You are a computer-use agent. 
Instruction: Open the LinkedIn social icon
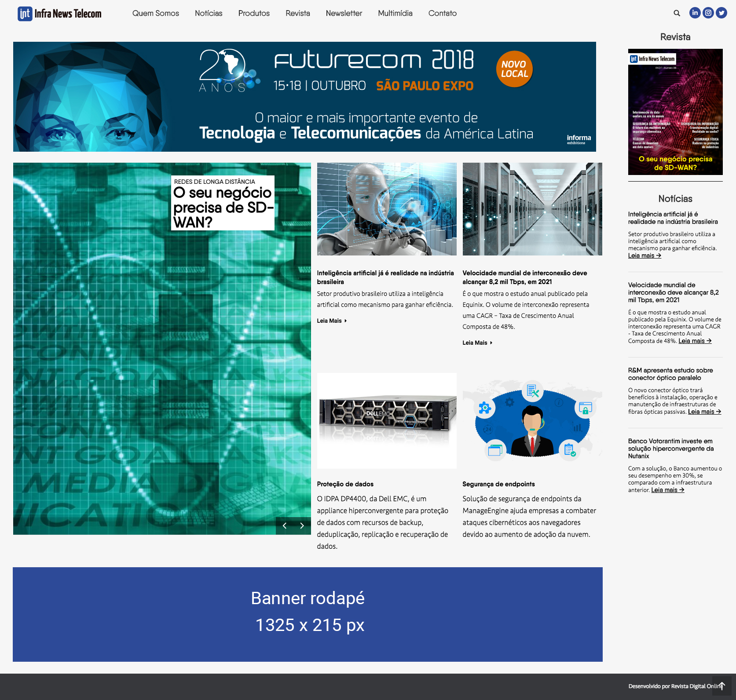tap(695, 13)
